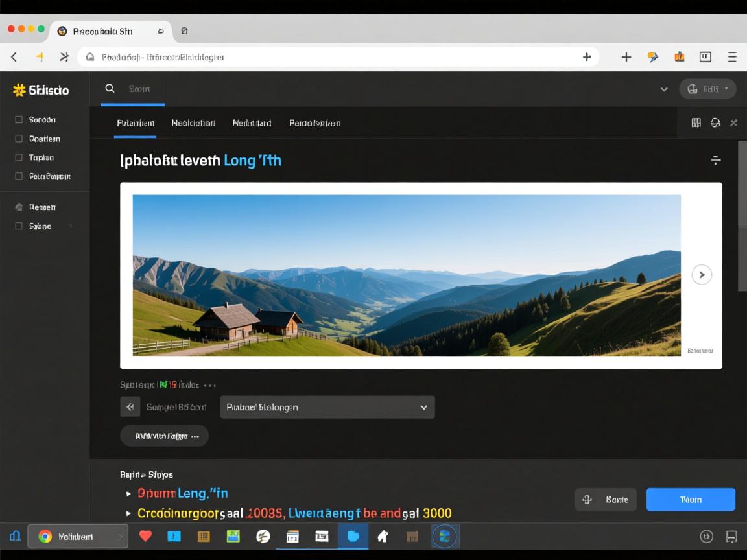Click the adjust icon right of the heading
Viewport: 747px width, 560px height.
(715, 160)
